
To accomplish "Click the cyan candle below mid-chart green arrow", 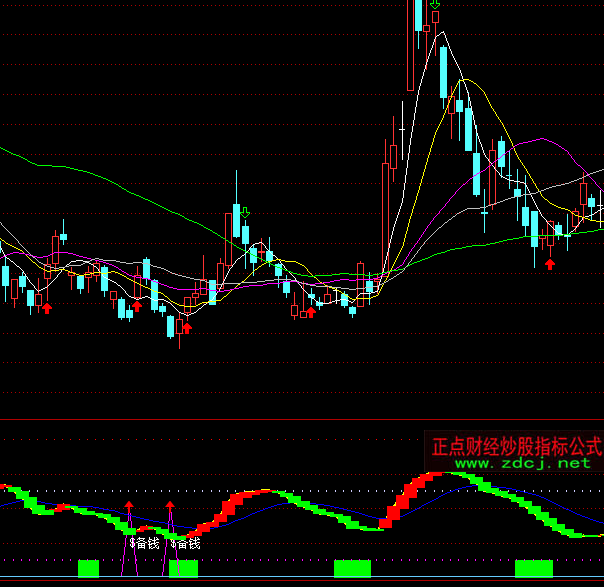I will pos(245,234).
